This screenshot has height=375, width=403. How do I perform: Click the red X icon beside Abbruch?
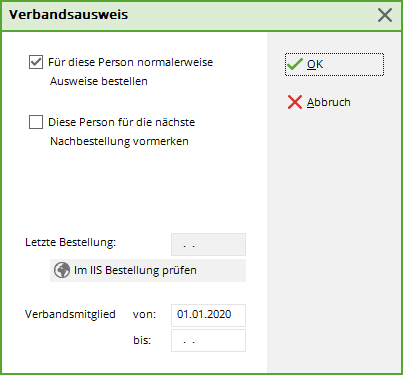[x=295, y=102]
